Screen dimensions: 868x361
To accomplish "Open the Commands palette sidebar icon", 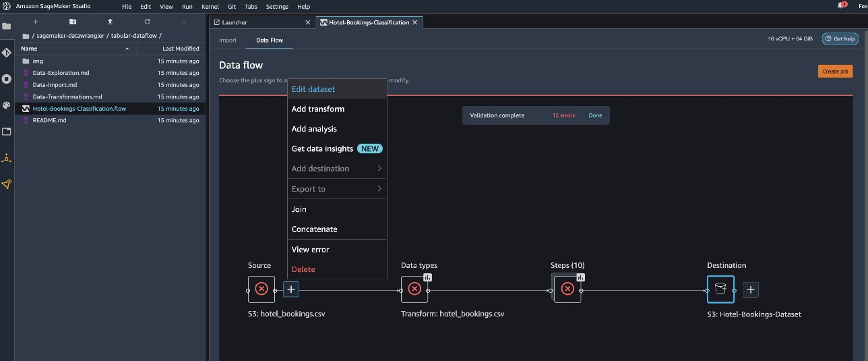I will pyautogui.click(x=6, y=105).
